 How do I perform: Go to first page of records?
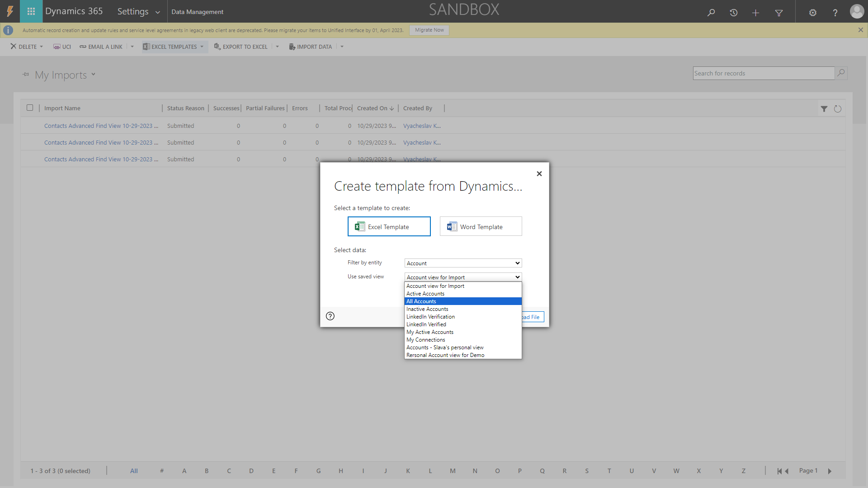779,471
